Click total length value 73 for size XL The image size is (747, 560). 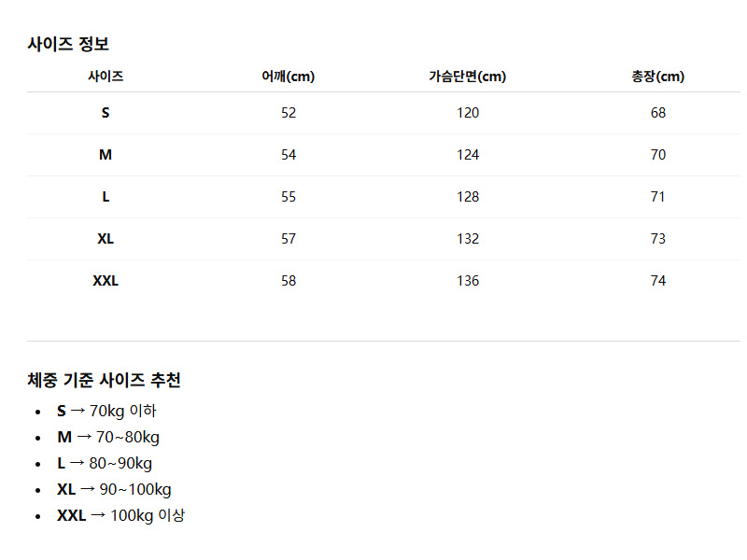[x=658, y=239]
